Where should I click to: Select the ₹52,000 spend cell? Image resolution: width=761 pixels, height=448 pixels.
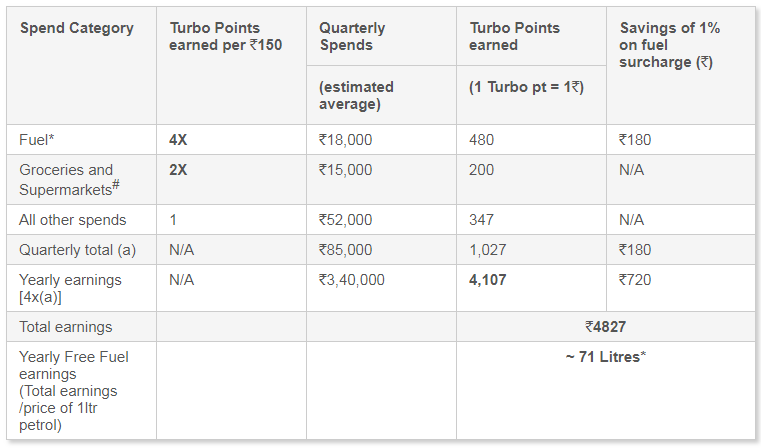346,220
